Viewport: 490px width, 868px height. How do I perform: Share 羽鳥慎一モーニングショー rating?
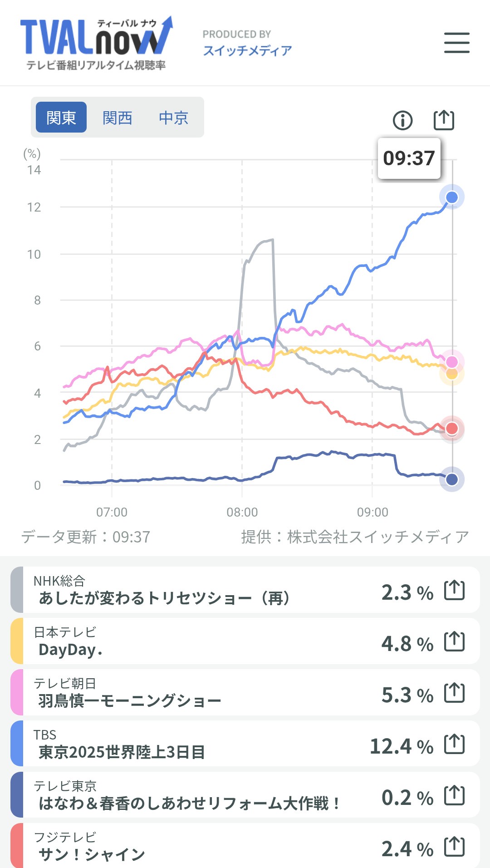click(x=454, y=693)
